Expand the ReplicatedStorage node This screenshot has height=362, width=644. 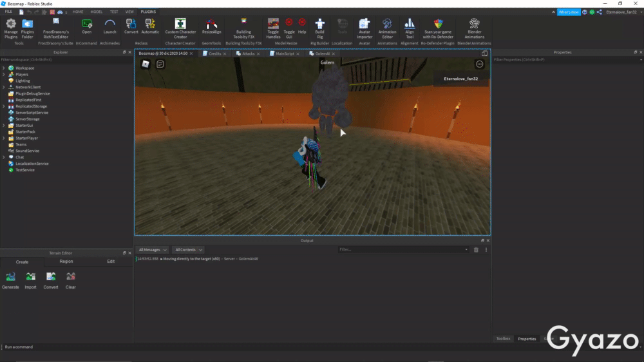pos(4,106)
